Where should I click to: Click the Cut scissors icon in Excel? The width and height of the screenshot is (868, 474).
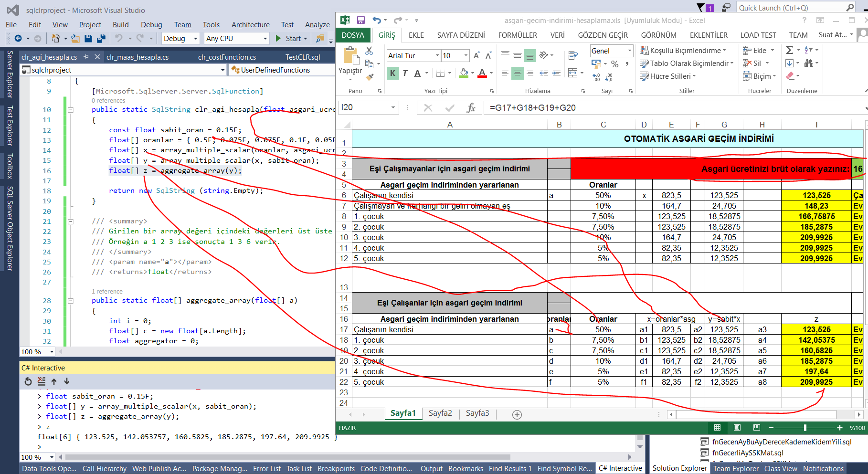pos(369,51)
